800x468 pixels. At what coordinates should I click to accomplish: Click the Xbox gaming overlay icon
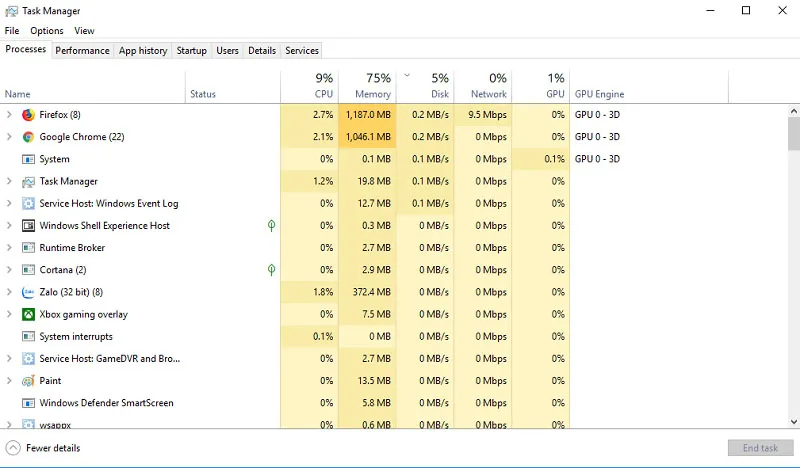click(x=28, y=314)
